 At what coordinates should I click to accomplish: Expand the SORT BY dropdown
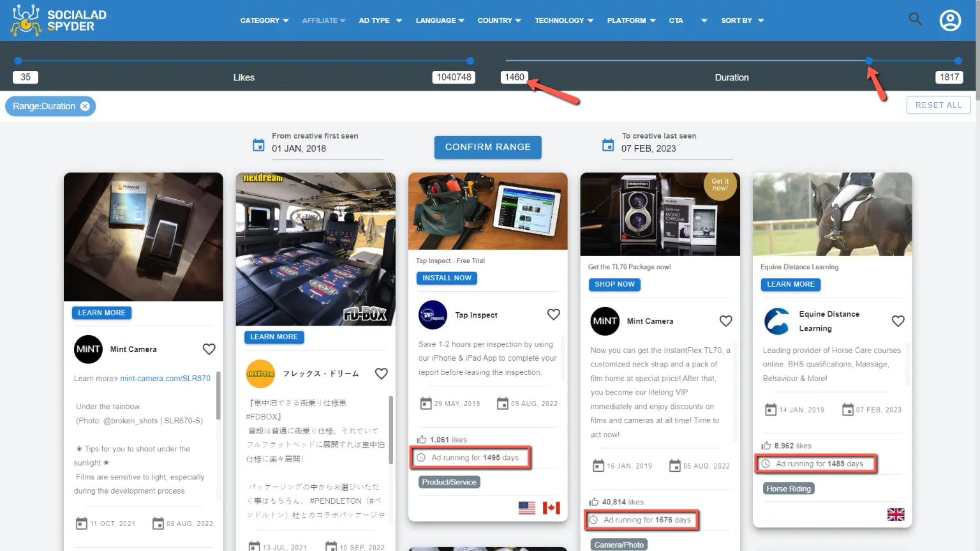pyautogui.click(x=742, y=20)
